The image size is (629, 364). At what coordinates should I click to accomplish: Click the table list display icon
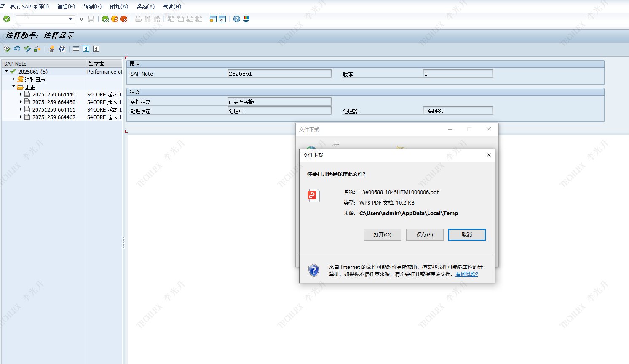(76, 49)
